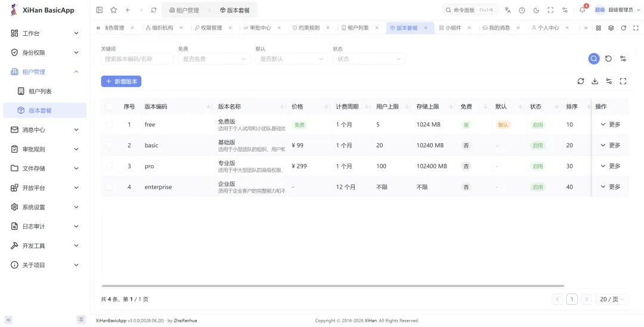644x327 pixels.
Task: Open 租户列表 sidebar item
Action: [45, 91]
